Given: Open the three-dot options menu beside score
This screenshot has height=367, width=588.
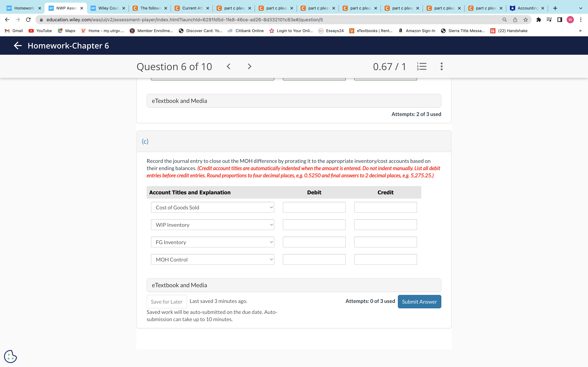Looking at the screenshot, I should click(441, 67).
